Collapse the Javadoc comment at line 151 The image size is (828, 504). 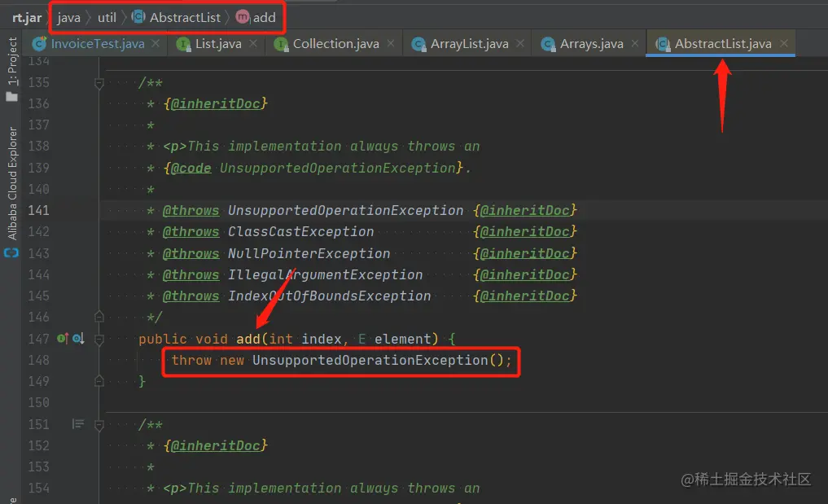[99, 425]
